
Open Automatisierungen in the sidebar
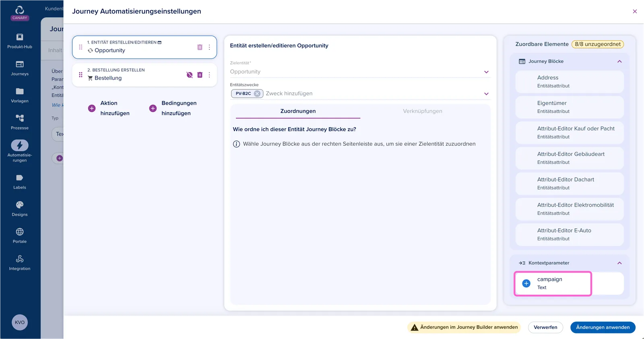(x=20, y=151)
